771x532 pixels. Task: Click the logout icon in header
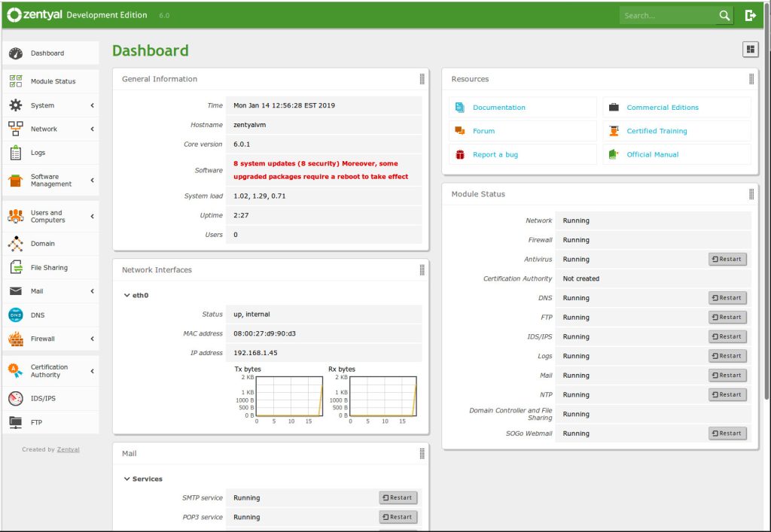coord(750,15)
